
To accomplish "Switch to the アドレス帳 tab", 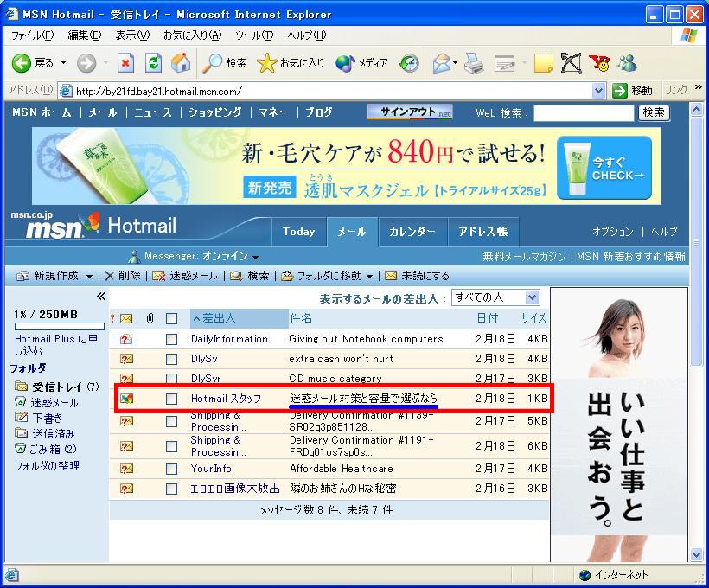I will (x=483, y=232).
